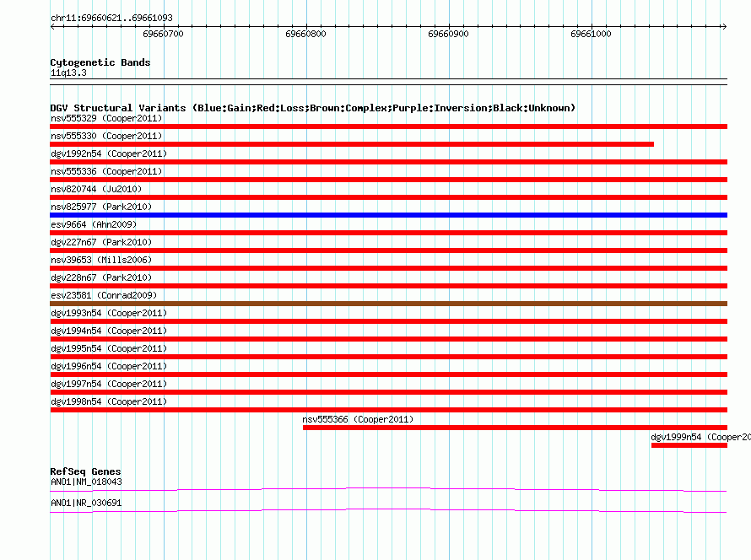This screenshot has width=751, height=560.
Task: Click the chr11:69660621..69661093 region label
Action: (x=111, y=18)
